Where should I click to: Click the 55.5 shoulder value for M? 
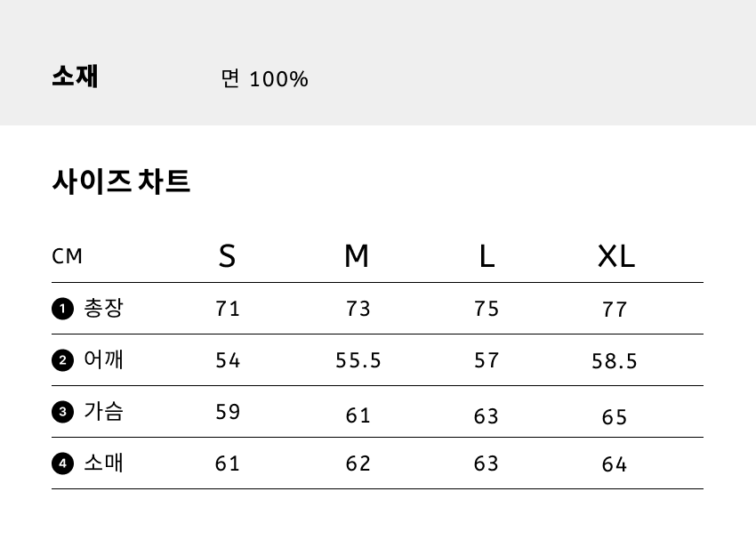(x=358, y=360)
